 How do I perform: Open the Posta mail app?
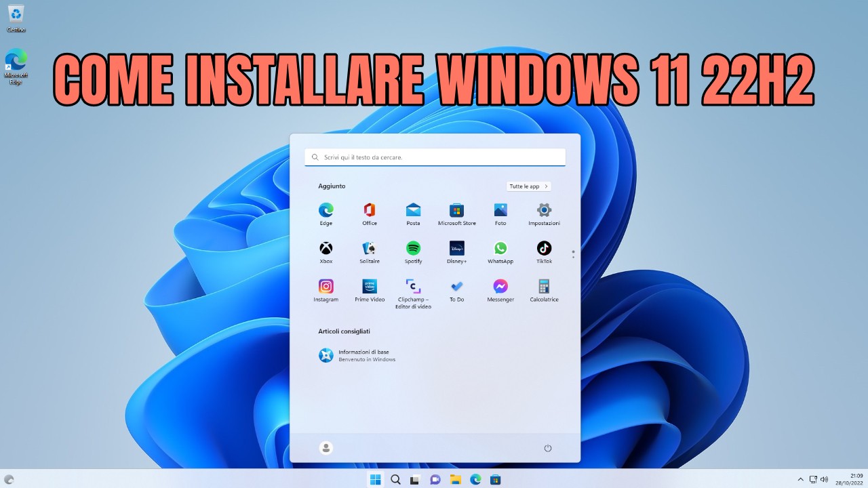[x=413, y=213]
